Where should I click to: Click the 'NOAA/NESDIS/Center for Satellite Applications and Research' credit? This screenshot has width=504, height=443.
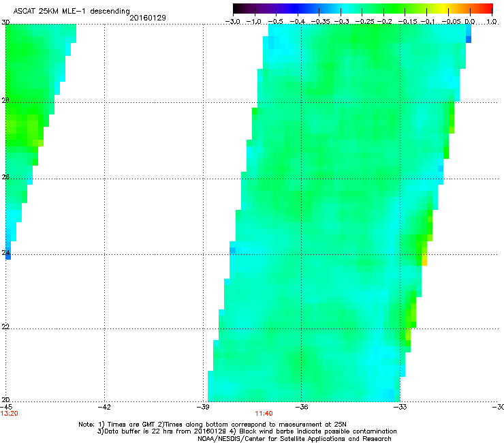(x=294, y=439)
